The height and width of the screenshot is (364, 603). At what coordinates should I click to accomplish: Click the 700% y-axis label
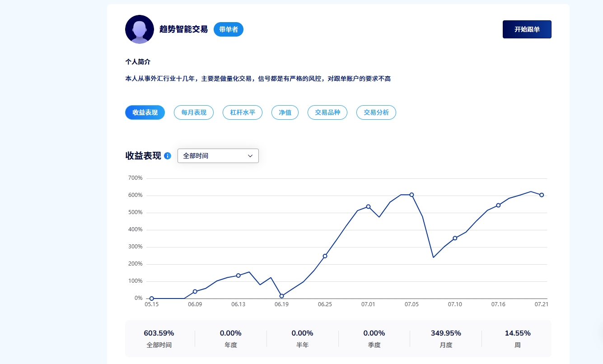135,178
